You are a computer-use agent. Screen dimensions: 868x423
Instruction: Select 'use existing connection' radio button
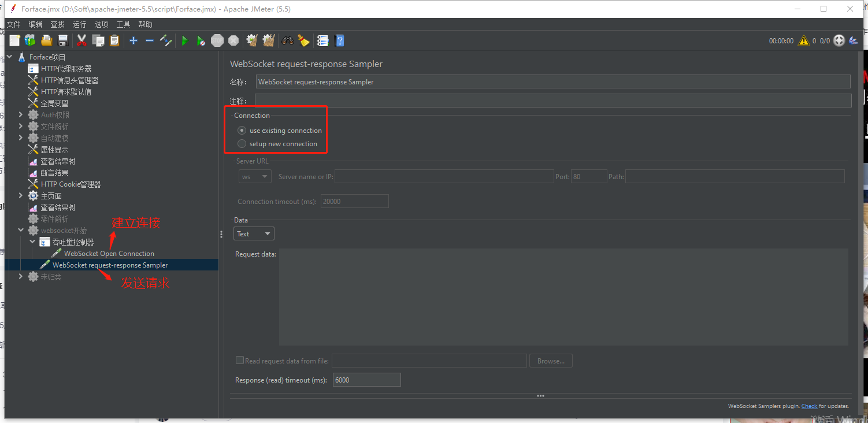[x=242, y=131]
